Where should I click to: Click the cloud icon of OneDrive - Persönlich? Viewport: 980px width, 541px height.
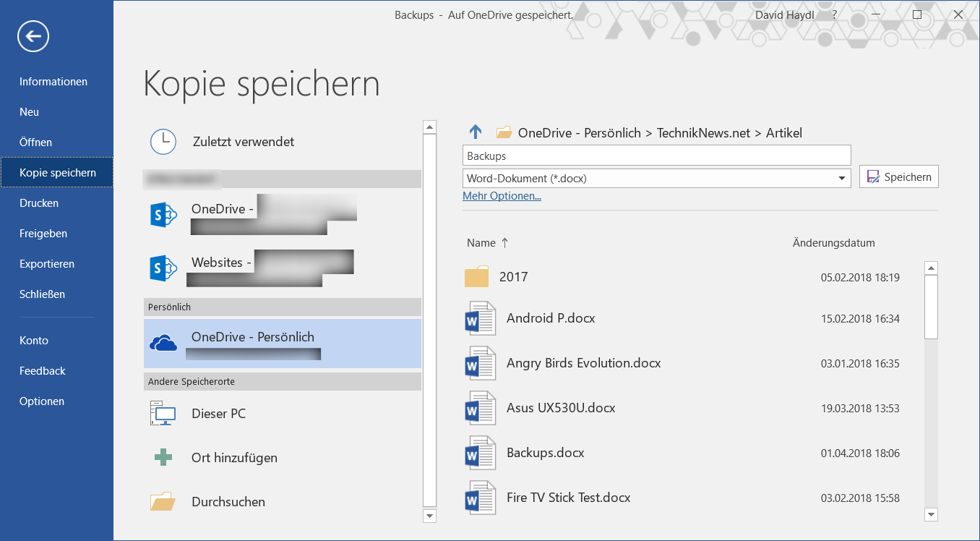click(x=163, y=343)
